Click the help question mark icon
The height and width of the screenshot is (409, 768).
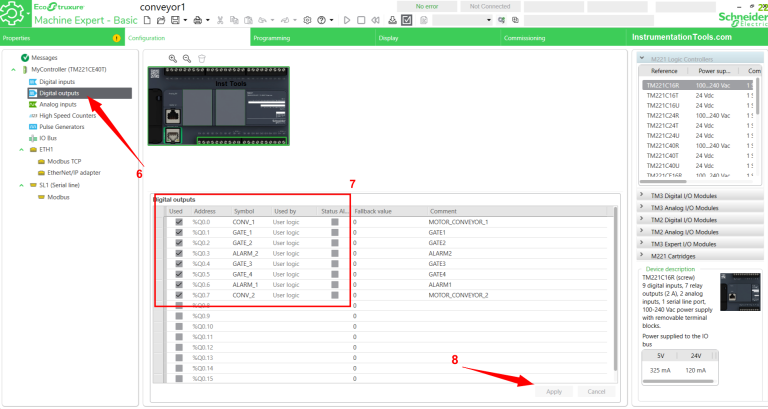(321, 20)
